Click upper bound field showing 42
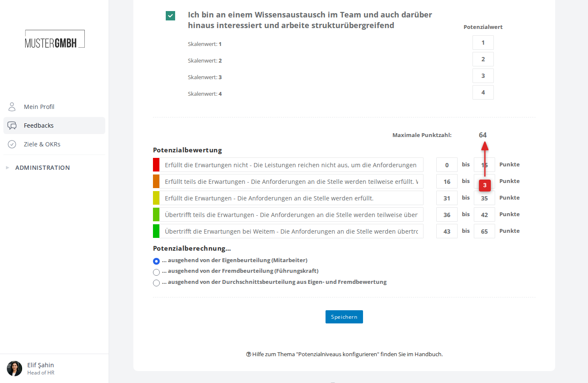This screenshot has width=588, height=383. pos(484,214)
